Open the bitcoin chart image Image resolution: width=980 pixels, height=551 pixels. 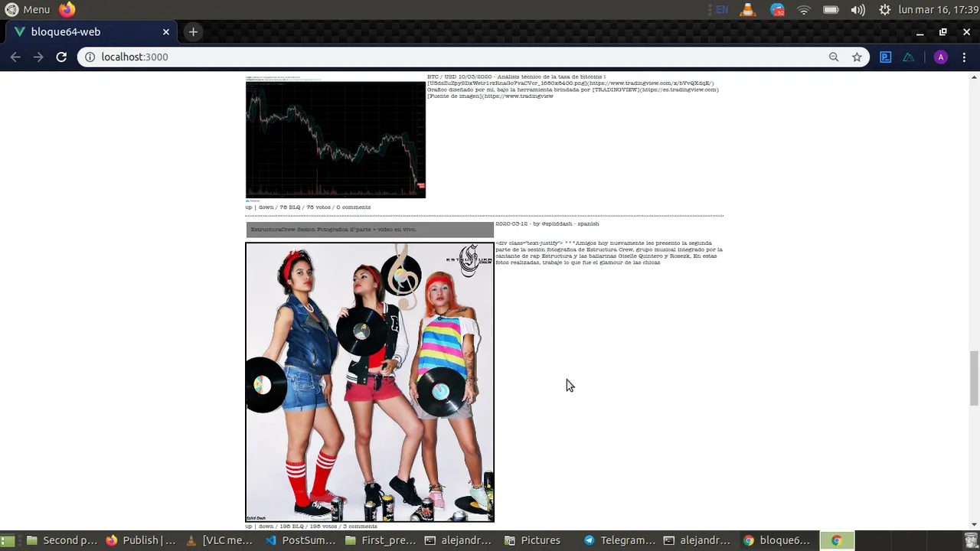[335, 138]
